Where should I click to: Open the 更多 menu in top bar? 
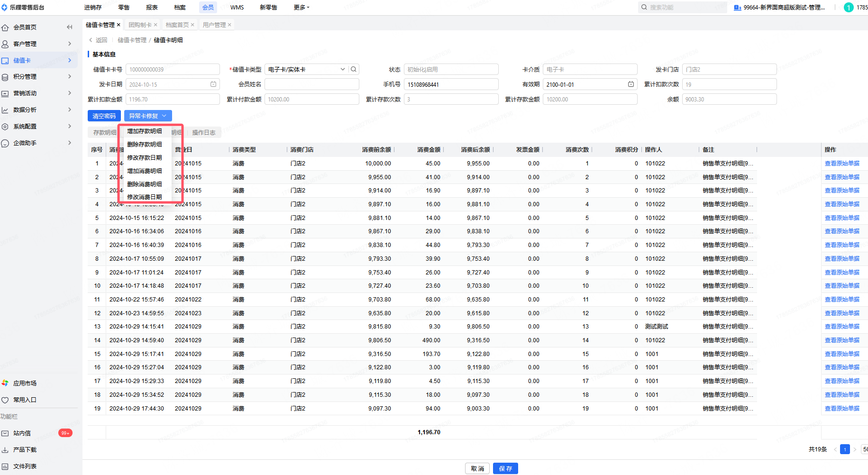pyautogui.click(x=302, y=7)
